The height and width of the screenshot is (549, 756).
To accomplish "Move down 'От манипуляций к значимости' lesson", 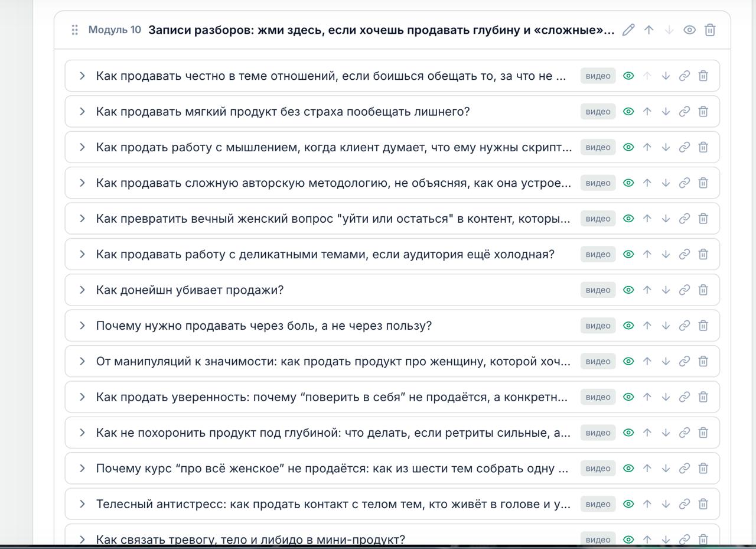I will point(666,361).
